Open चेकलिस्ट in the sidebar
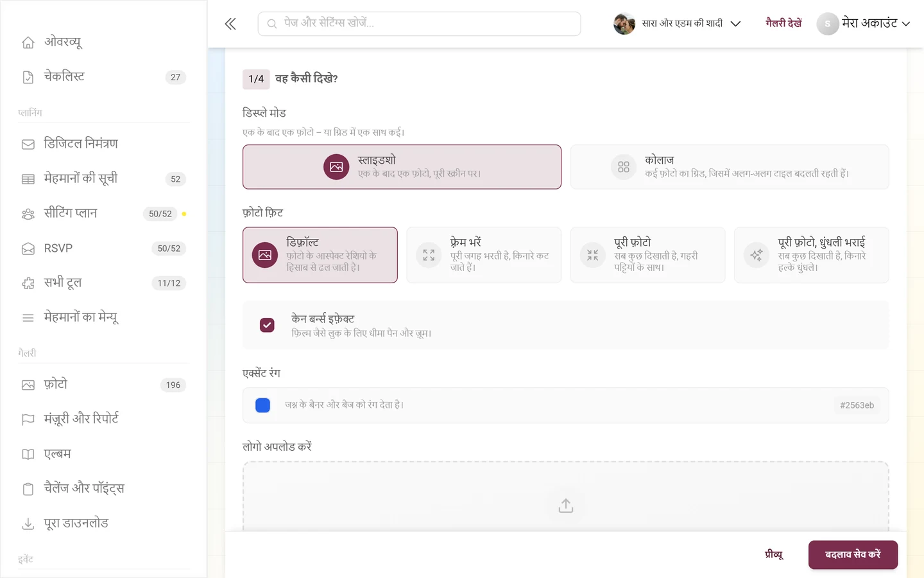The height and width of the screenshot is (578, 924). 103,77
